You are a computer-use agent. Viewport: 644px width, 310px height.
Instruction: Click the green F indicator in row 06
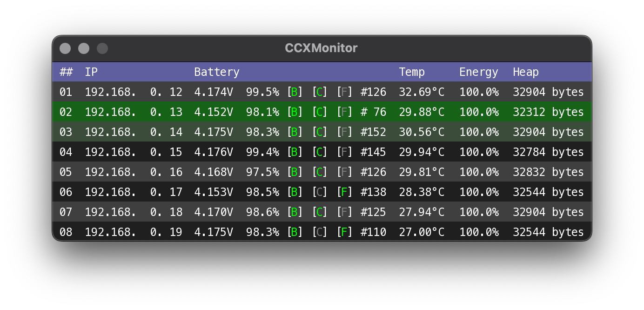tap(344, 192)
